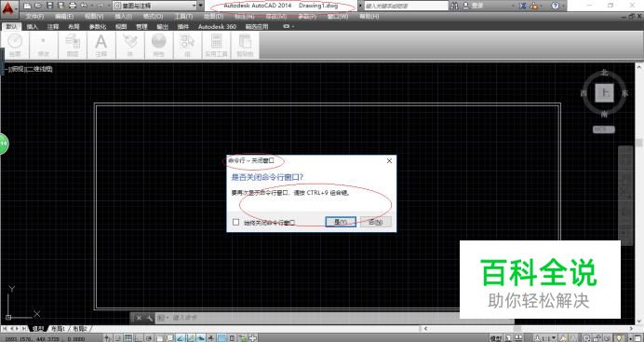Click the binoculars search icon
Screen dimensions: 644x342
(455, 6)
